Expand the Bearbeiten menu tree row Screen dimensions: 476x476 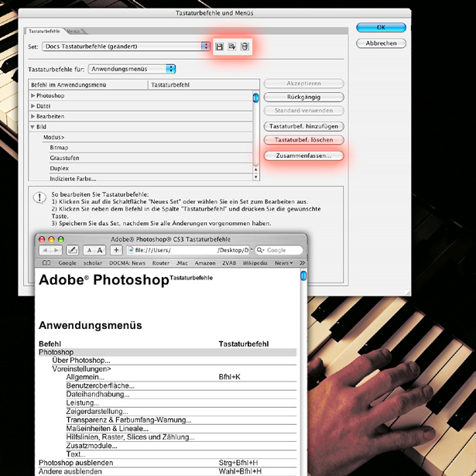click(x=33, y=116)
